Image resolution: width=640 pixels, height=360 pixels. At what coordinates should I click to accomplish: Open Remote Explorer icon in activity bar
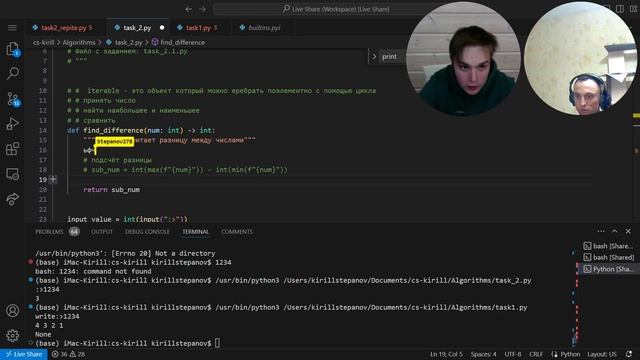pos(13,174)
